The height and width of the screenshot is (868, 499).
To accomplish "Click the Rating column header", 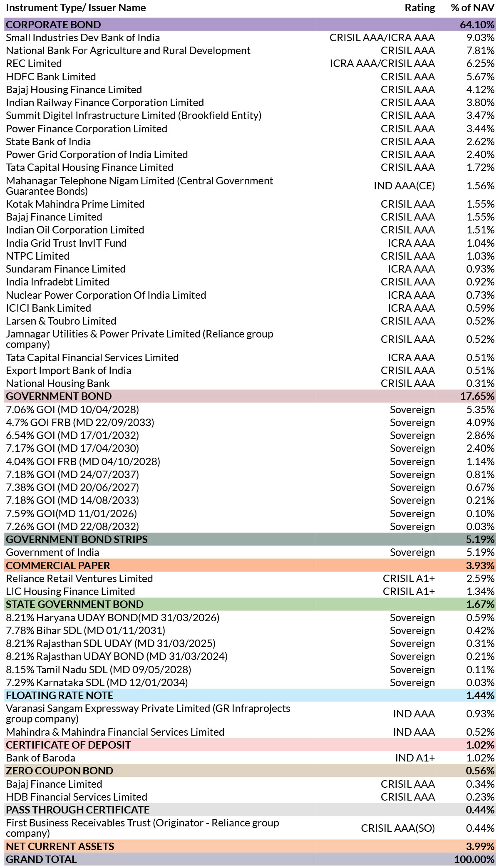I will pos(420,8).
